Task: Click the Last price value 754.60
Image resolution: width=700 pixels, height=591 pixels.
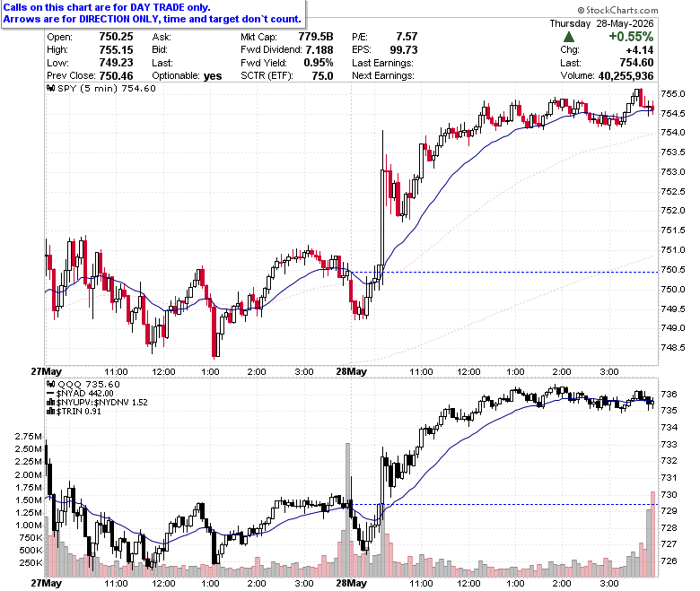Action: (x=636, y=63)
